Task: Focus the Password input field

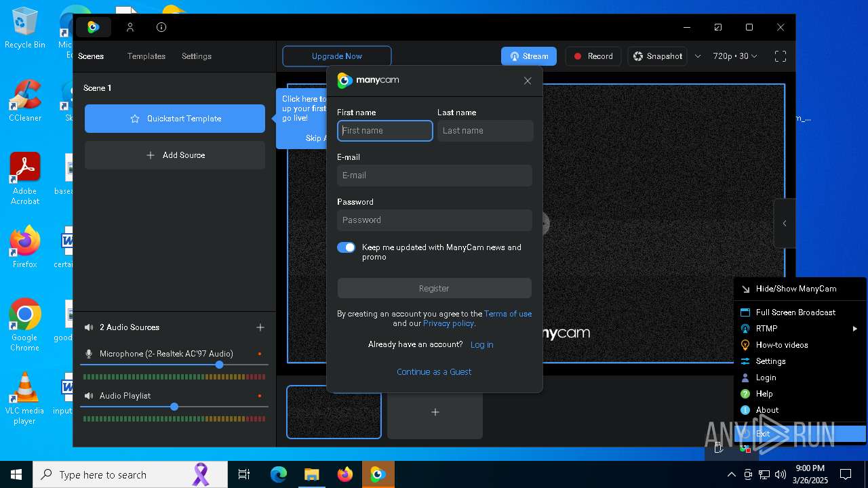Action: (435, 220)
